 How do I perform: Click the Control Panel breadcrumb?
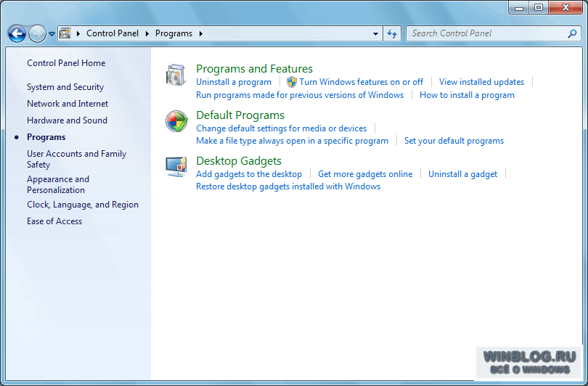pyautogui.click(x=113, y=33)
